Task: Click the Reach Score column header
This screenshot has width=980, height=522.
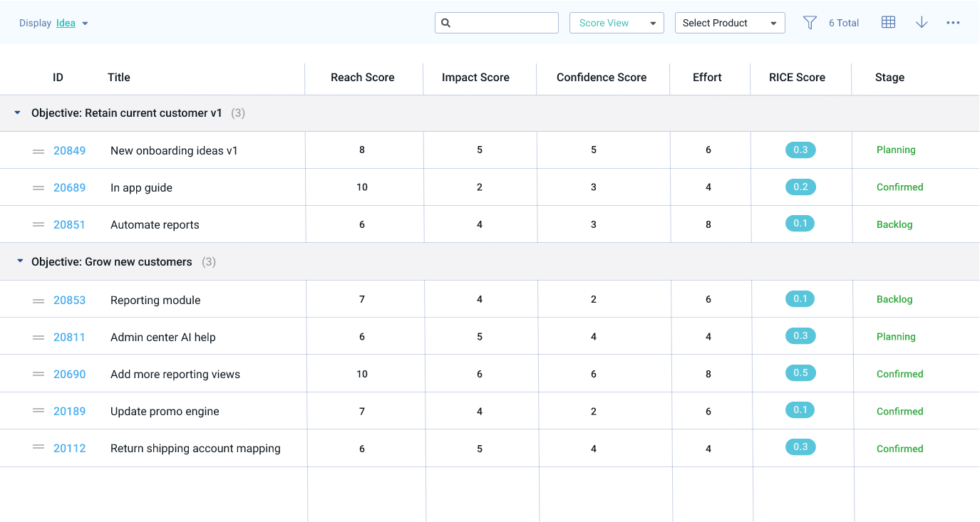Action: pyautogui.click(x=362, y=78)
